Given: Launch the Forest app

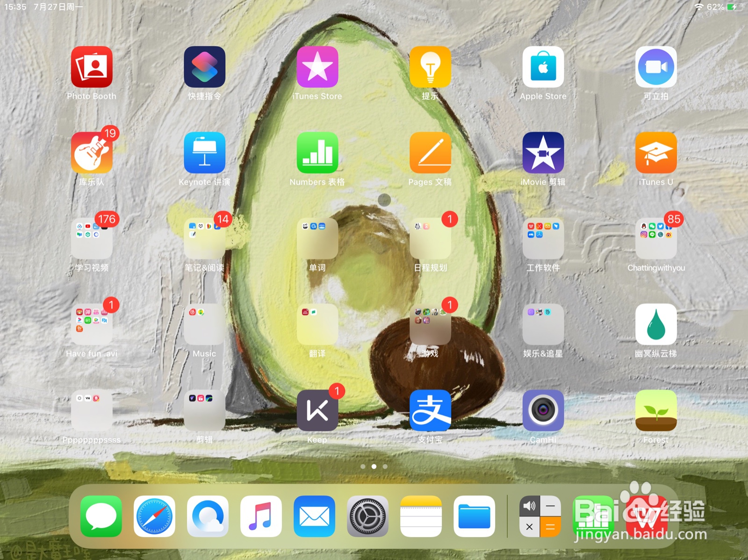Looking at the screenshot, I should tap(656, 410).
